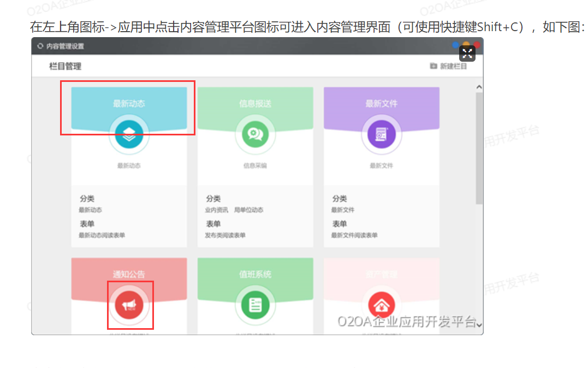
Task: Click the chat bubble icon on 信息报送 card
Action: click(x=255, y=134)
